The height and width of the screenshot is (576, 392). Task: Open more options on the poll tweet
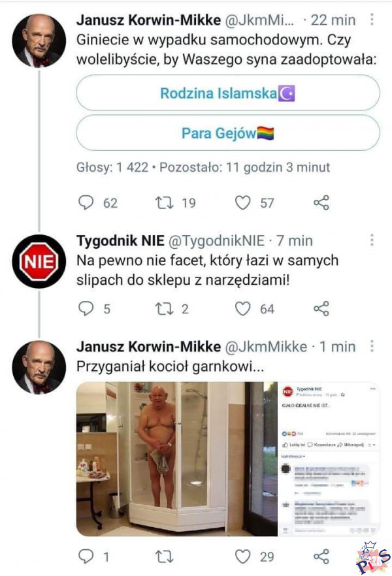[372, 20]
